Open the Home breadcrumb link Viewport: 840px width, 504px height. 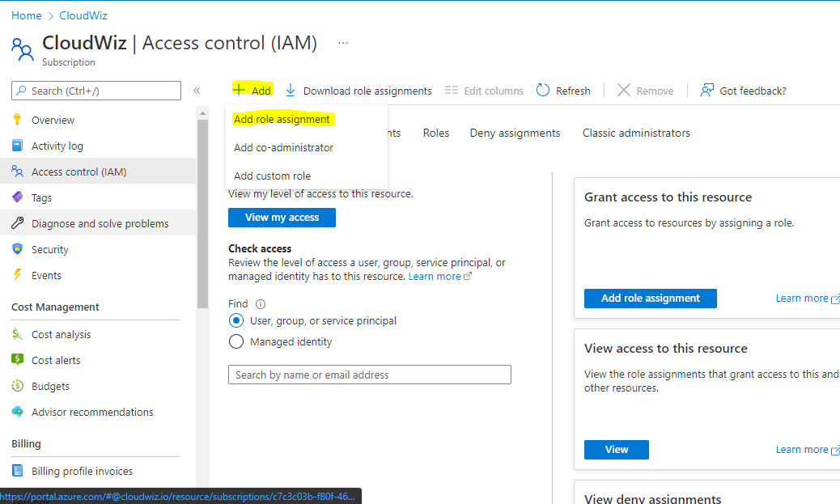coord(27,15)
